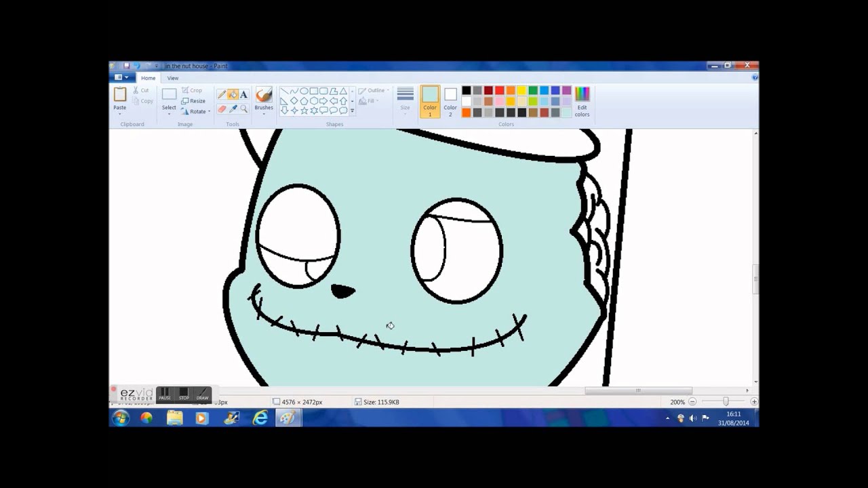Screen dimensions: 868x488
Task: Activate the Color 2 button
Action: click(450, 102)
